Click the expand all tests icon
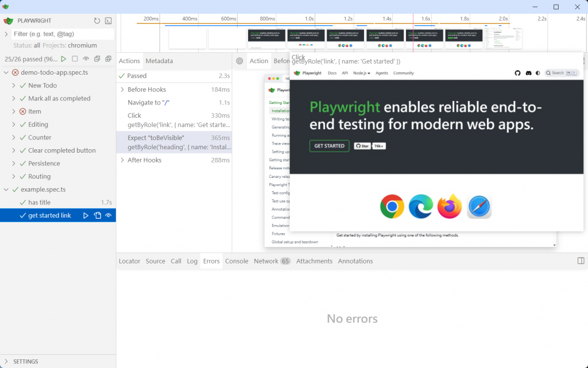 (109, 59)
